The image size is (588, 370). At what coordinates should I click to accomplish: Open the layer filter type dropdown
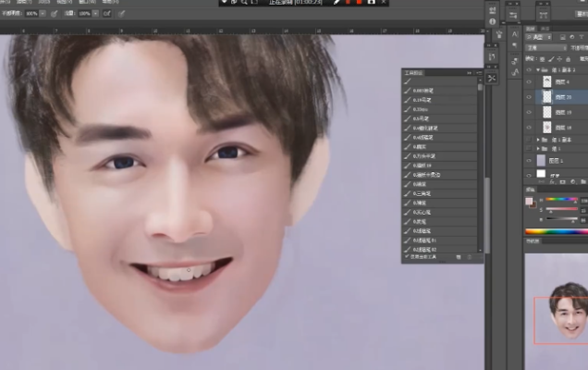[x=540, y=37]
